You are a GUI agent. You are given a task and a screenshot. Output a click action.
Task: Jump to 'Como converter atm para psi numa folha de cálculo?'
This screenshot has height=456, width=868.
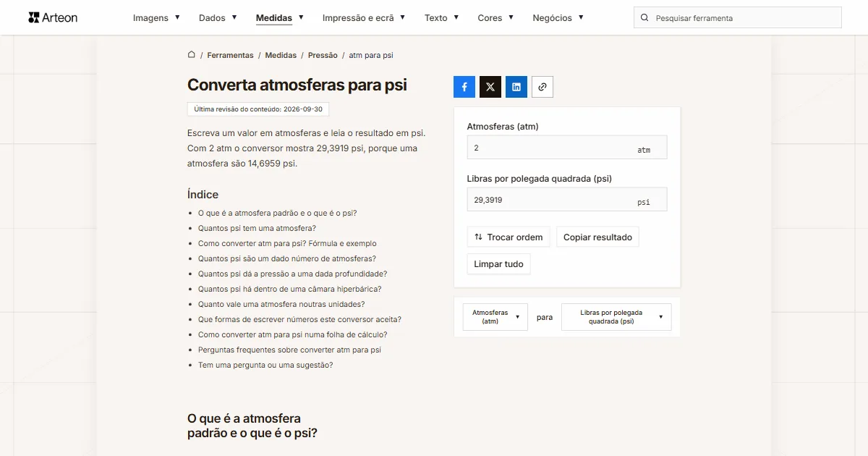point(293,335)
